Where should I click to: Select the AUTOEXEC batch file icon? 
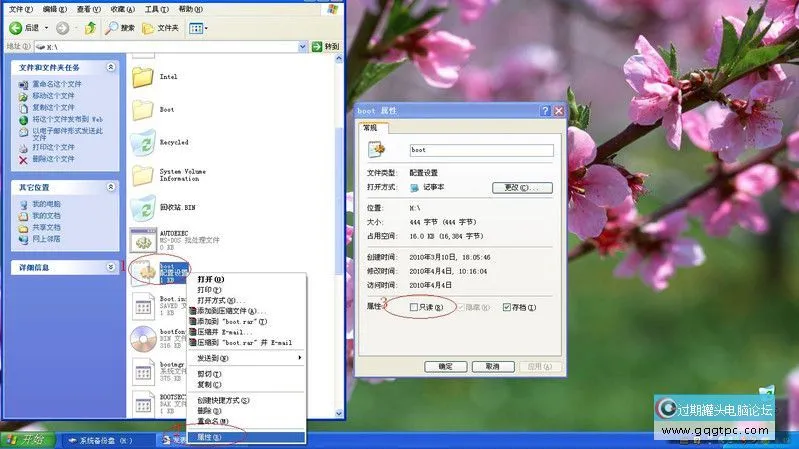(143, 240)
